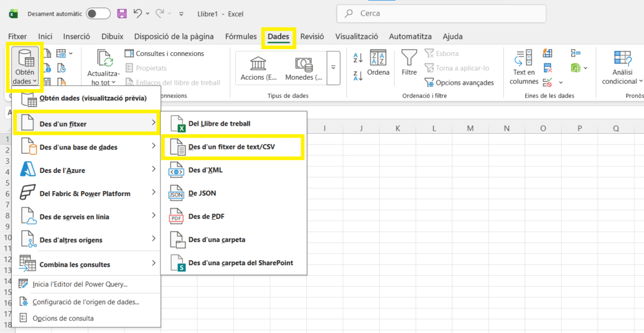The width and height of the screenshot is (644, 333).
Task: Switch to the Fórmules tab
Action: pos(241,36)
